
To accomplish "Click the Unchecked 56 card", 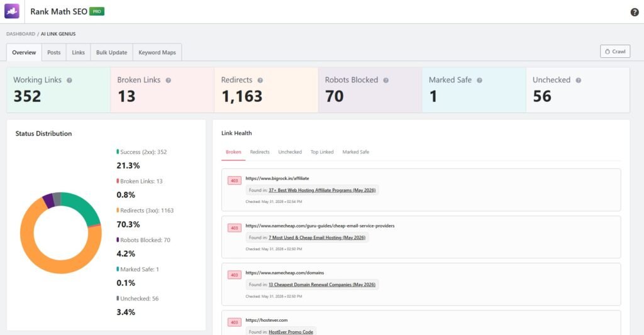I will tap(578, 90).
